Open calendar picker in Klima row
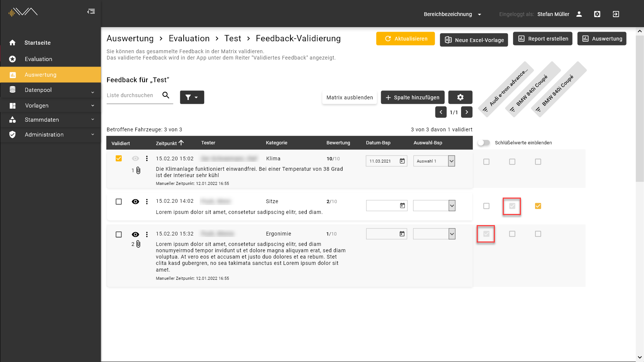644x362 pixels. click(x=402, y=161)
